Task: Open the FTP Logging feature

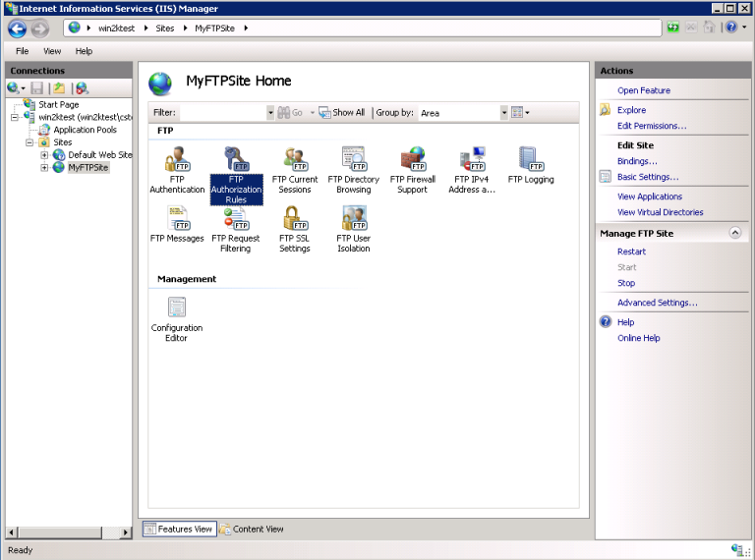Action: pos(531,165)
